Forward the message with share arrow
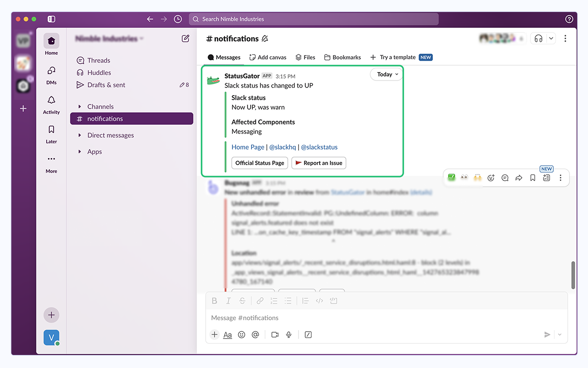 519,177
